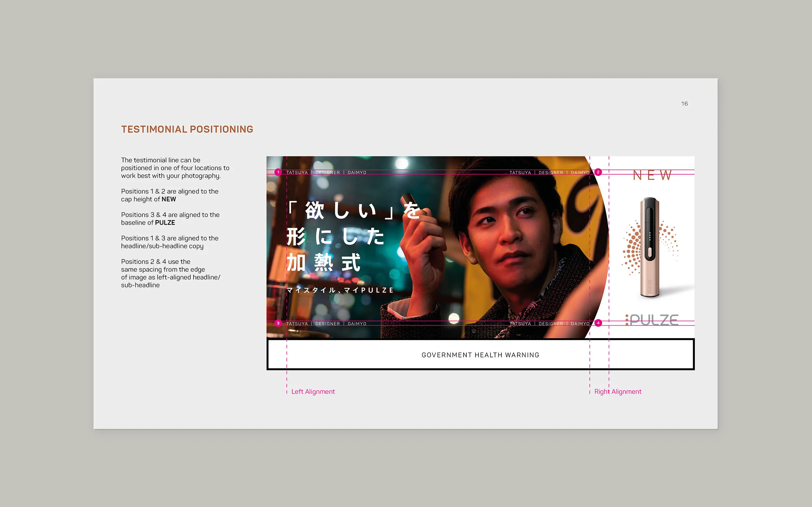This screenshot has height=507, width=812.
Task: Click the large Japanese headline text
Action: tap(353, 236)
